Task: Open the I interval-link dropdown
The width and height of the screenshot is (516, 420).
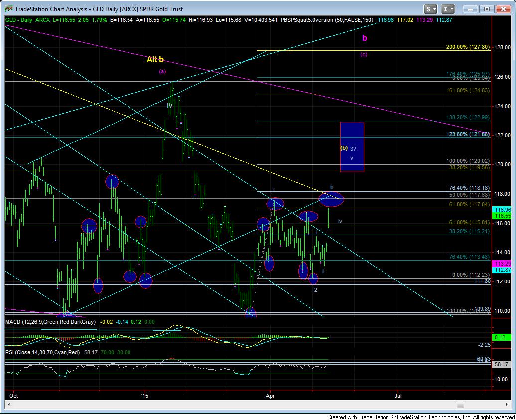Action: [x=448, y=9]
